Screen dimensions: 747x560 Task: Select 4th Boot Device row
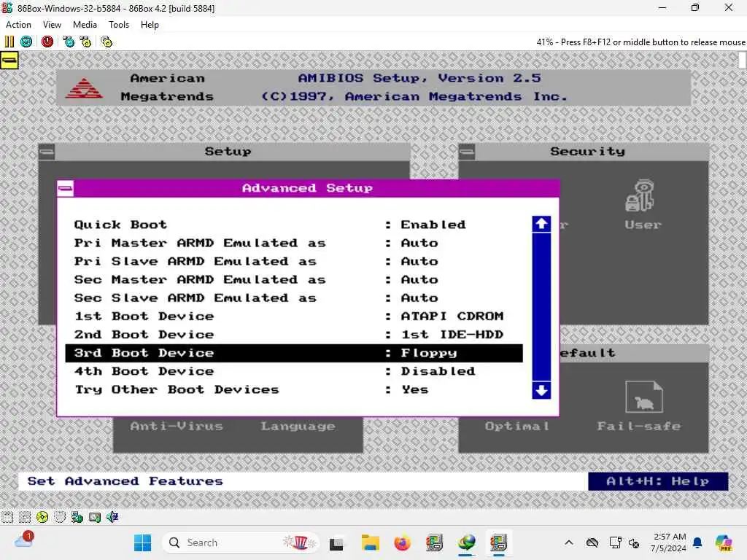[x=294, y=371]
